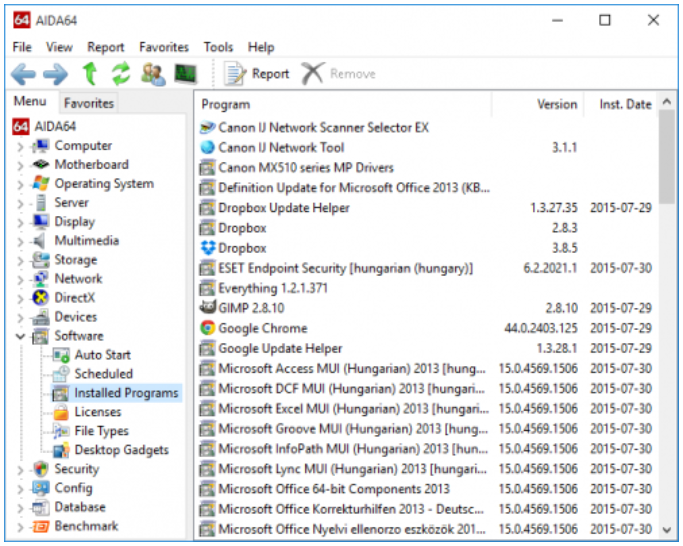Open the Favorites menu in menu bar
Viewport: 683px width, 546px height.
pos(164,47)
